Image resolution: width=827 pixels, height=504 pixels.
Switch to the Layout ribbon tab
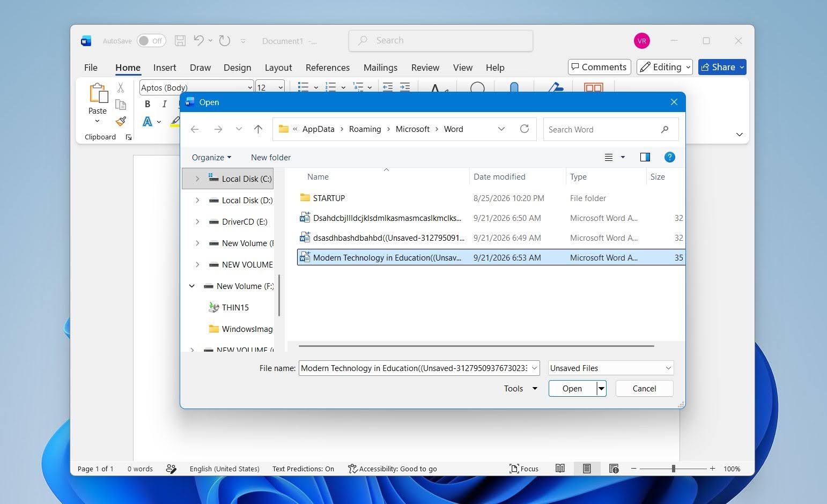coord(278,68)
